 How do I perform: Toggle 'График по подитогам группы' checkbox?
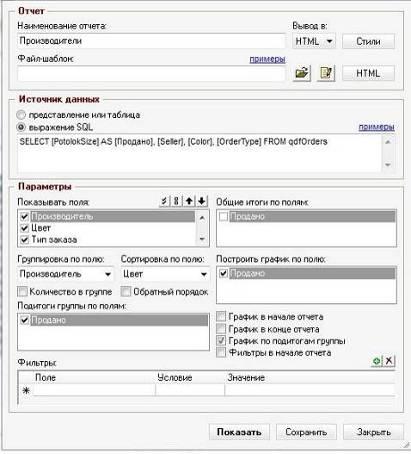(221, 341)
